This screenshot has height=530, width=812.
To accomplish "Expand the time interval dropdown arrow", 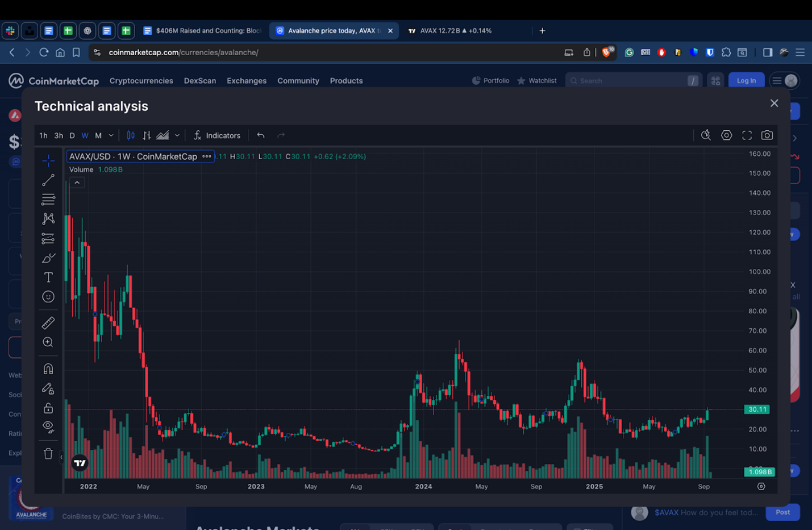I will click(x=111, y=135).
